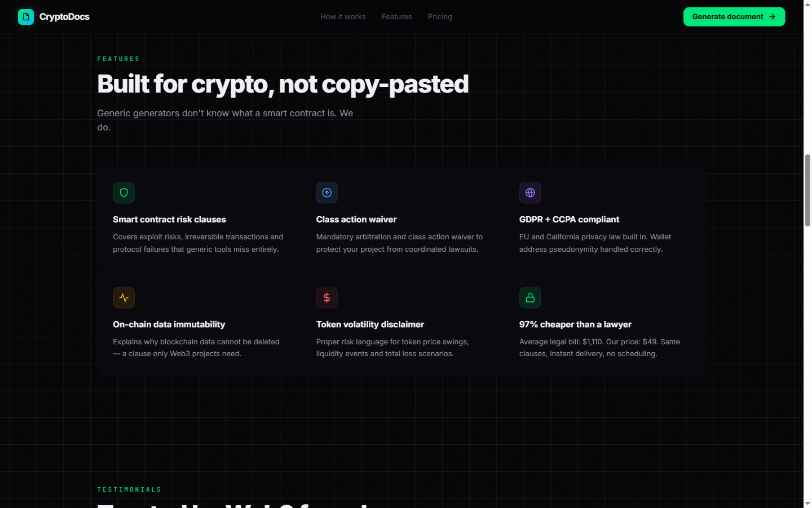The height and width of the screenshot is (508, 812).
Task: Select Features in the navigation bar
Action: click(396, 16)
